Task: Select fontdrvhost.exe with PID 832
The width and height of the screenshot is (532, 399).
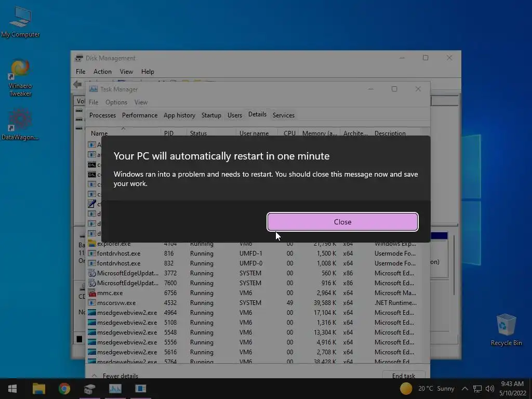Action: pyautogui.click(x=254, y=263)
